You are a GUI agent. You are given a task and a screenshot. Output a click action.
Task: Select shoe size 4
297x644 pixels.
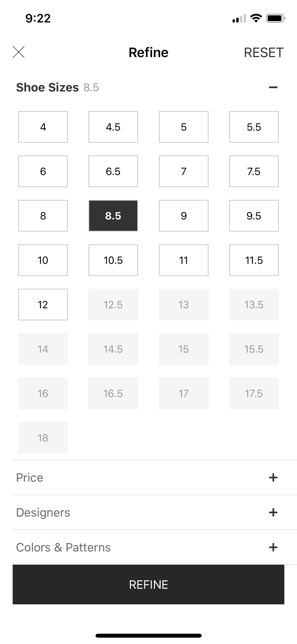43,127
